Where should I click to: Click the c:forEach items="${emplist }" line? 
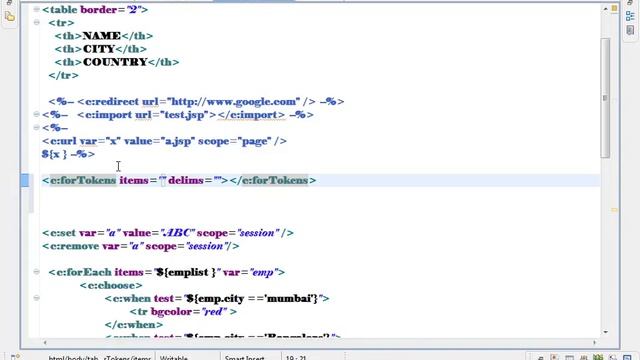[167, 272]
